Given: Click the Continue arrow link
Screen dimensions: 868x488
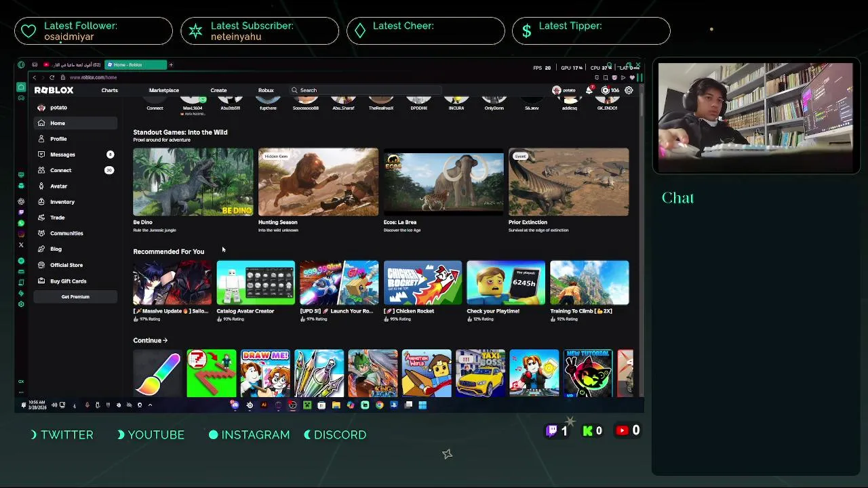Looking at the screenshot, I should 150,340.
